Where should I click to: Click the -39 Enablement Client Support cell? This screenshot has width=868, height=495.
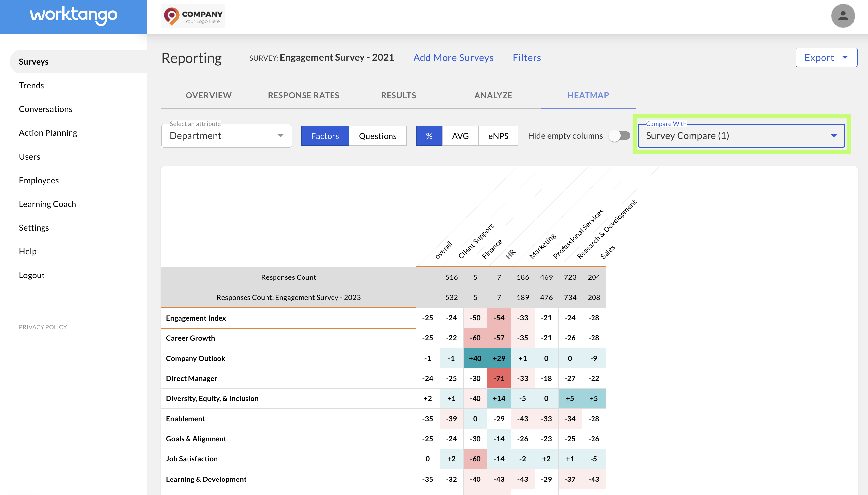click(x=451, y=419)
